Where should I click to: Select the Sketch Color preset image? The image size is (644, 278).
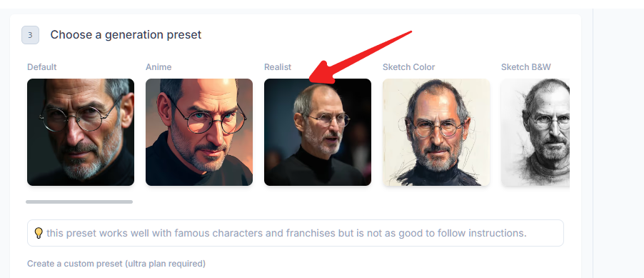[x=436, y=132]
